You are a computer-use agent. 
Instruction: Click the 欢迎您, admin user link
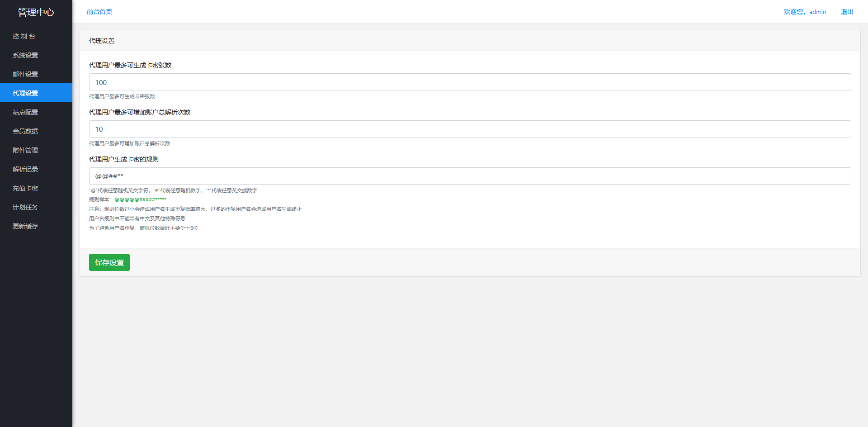tap(805, 12)
